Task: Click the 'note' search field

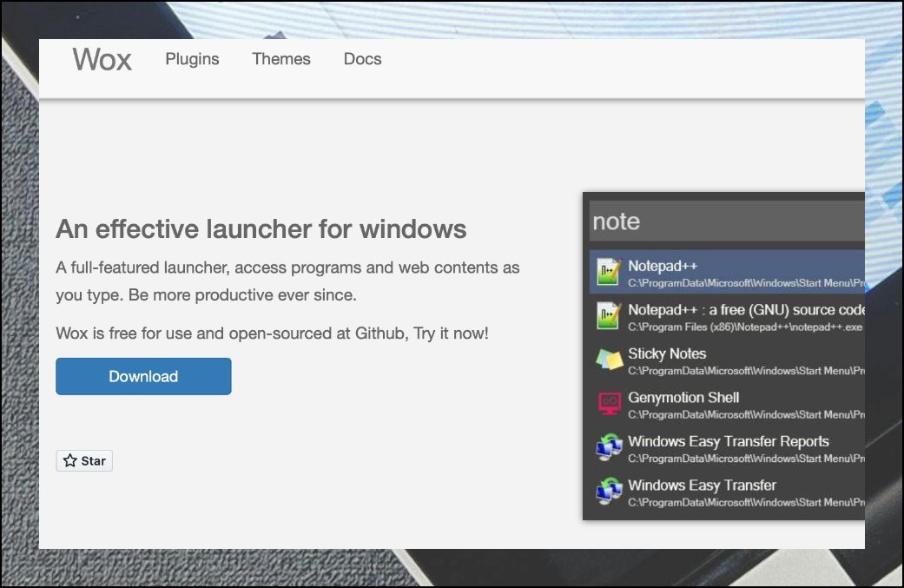Action: pyautogui.click(x=727, y=221)
